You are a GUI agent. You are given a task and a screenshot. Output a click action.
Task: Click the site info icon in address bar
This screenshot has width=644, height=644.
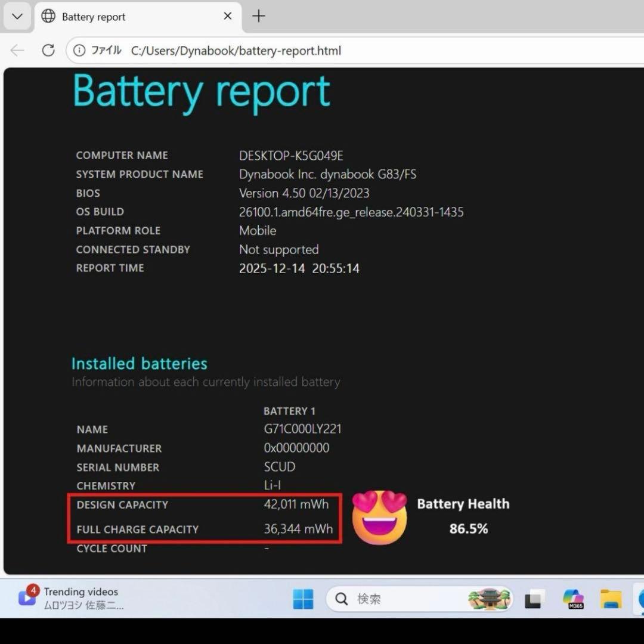[x=79, y=51]
